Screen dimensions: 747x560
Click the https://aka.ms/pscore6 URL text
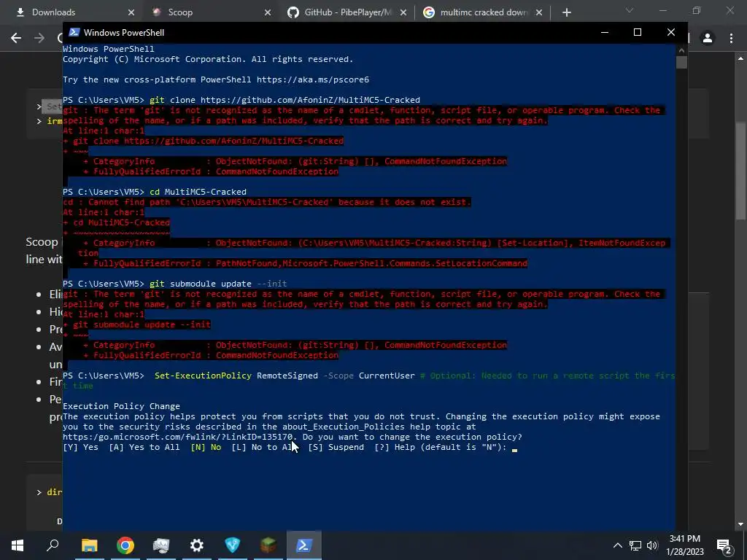click(313, 79)
